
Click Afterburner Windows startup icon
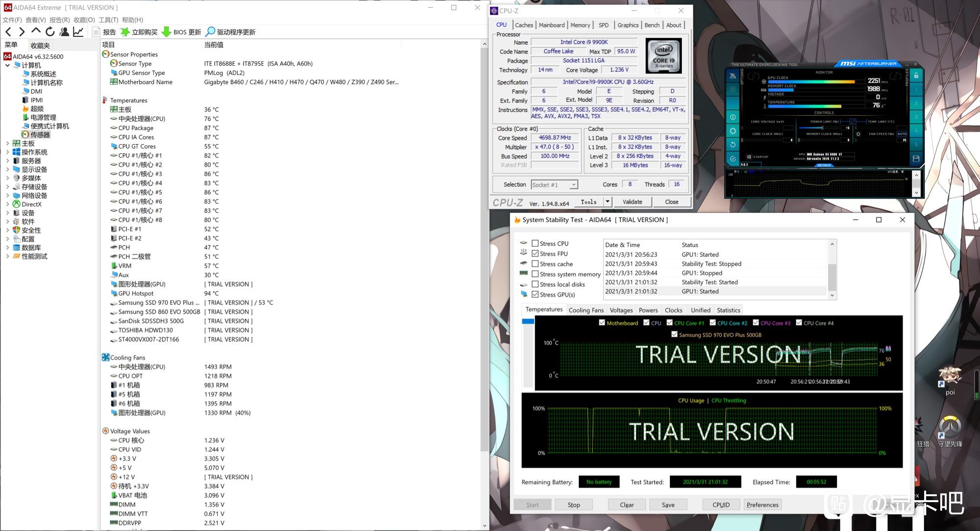pyautogui.click(x=749, y=157)
